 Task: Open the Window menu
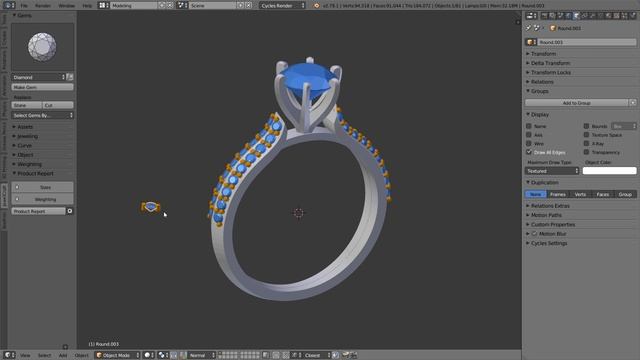point(67,6)
